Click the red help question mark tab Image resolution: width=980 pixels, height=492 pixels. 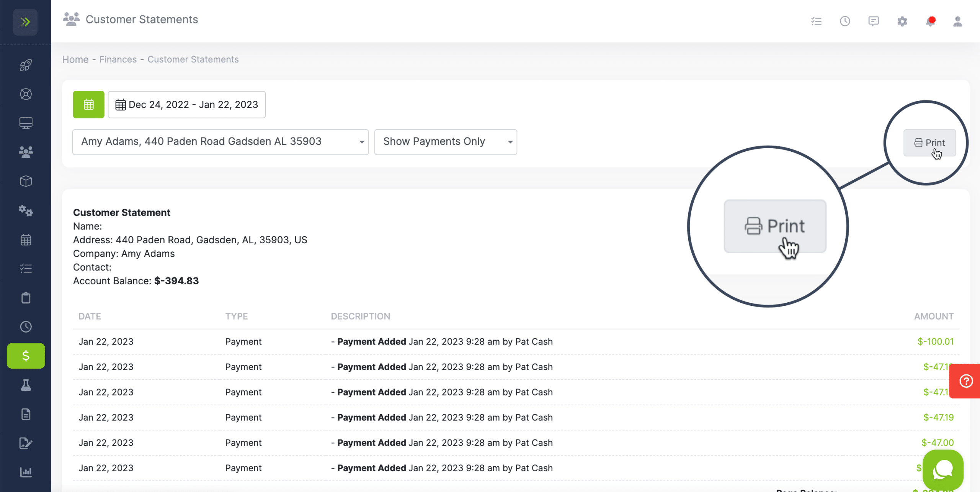click(965, 381)
